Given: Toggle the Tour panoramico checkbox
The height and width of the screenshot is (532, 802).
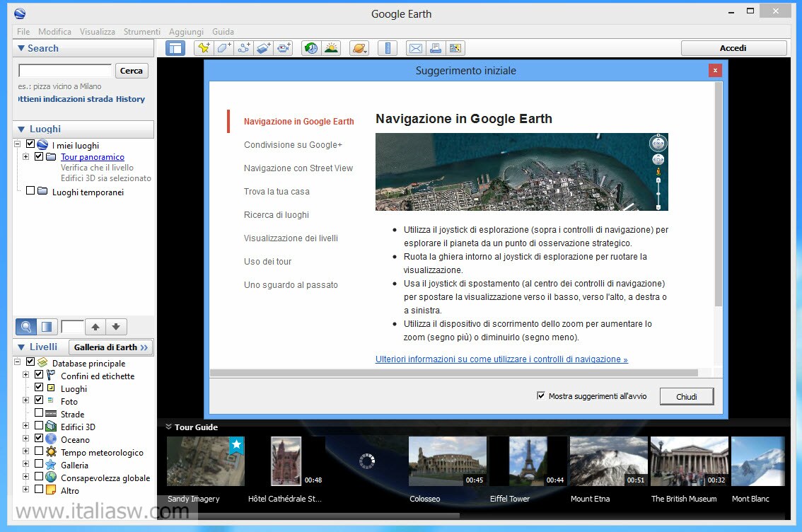Looking at the screenshot, I should 39,156.
